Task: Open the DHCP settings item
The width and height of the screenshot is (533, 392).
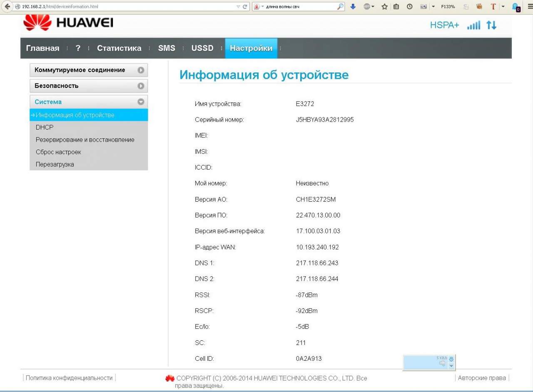Action: 45,127
